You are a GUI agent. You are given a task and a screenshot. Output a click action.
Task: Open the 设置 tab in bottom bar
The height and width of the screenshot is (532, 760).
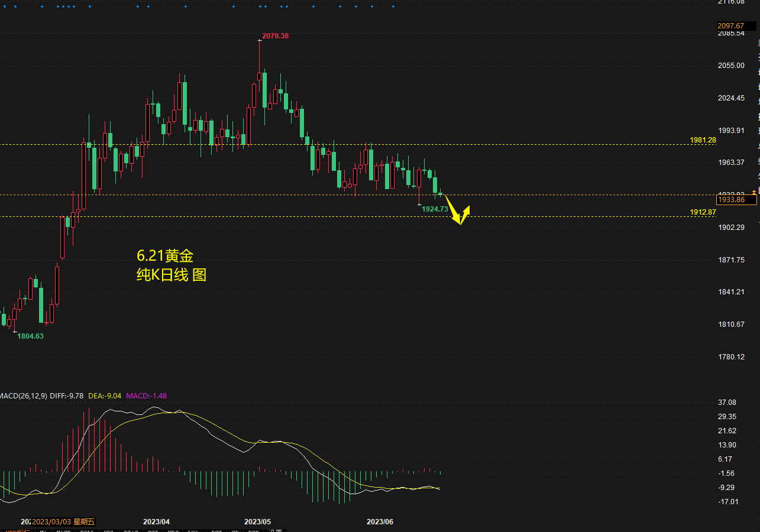tap(274, 530)
